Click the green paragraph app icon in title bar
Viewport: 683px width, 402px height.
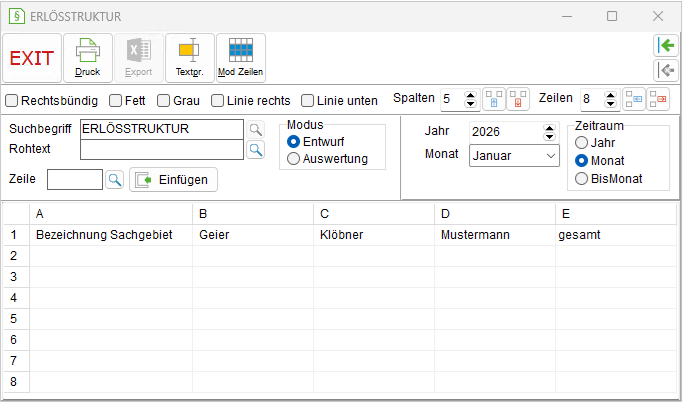[x=17, y=17]
